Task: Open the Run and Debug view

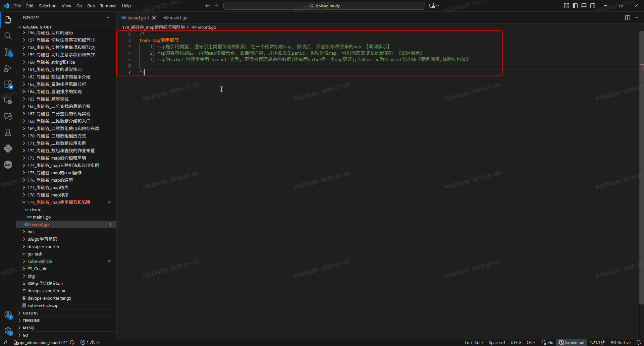Action: point(8,68)
